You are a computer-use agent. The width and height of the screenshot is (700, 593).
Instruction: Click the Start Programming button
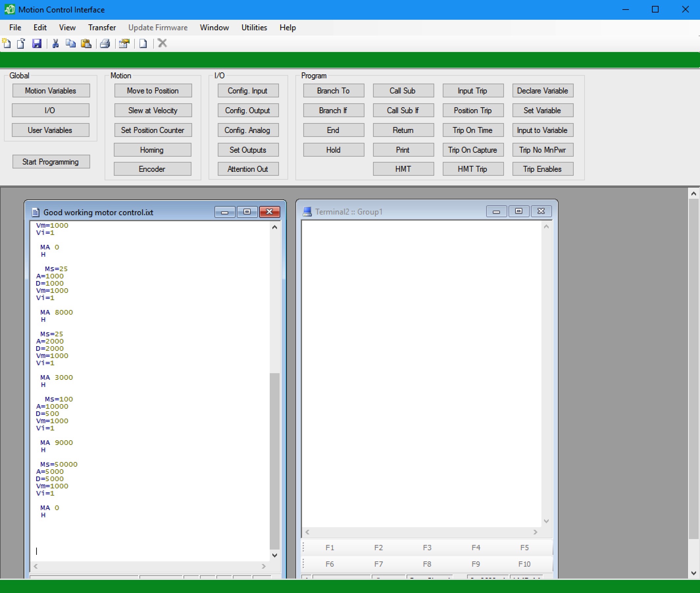(50, 162)
